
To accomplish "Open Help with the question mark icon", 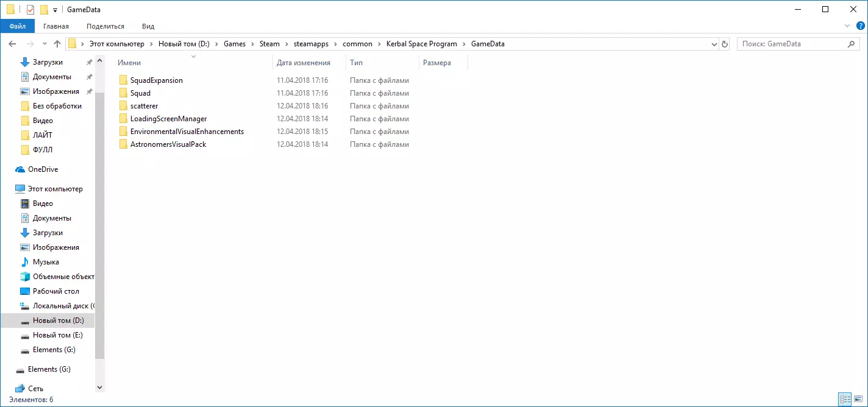I will pyautogui.click(x=860, y=26).
